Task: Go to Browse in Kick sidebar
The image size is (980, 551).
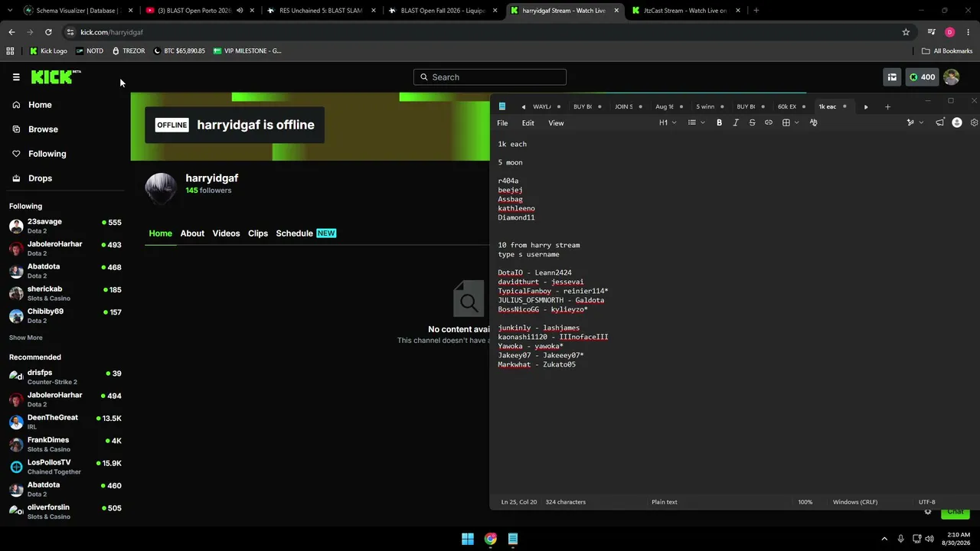Action: coord(43,129)
